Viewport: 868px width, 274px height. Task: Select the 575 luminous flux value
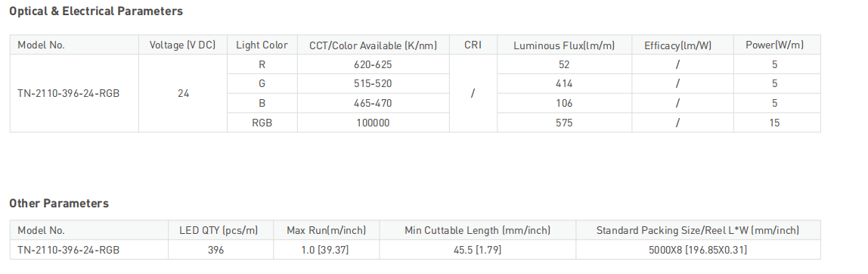point(564,123)
